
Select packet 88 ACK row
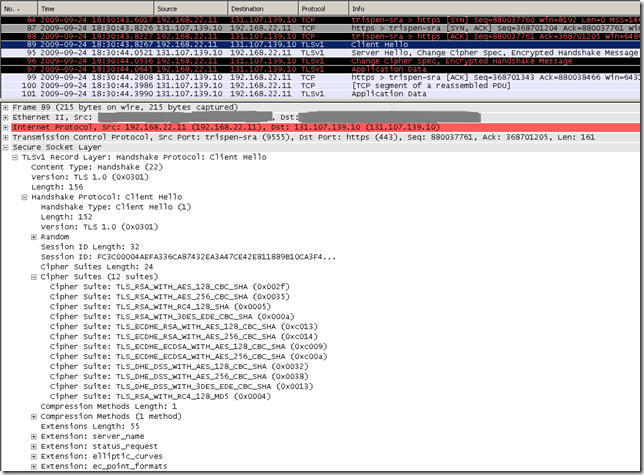(320, 36)
